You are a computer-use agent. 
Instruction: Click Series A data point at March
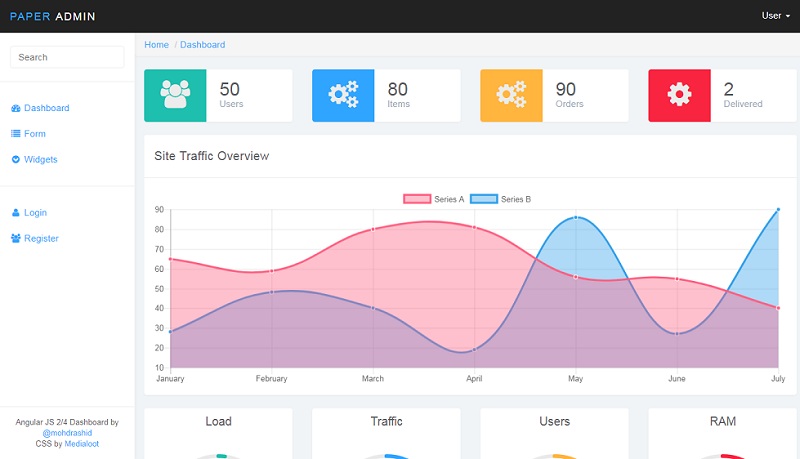coord(373,230)
